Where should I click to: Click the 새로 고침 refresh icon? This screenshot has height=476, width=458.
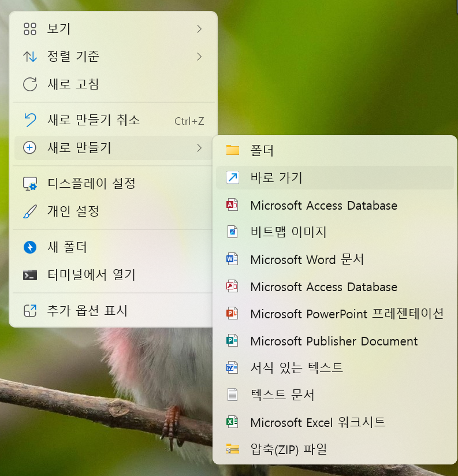tap(30, 84)
